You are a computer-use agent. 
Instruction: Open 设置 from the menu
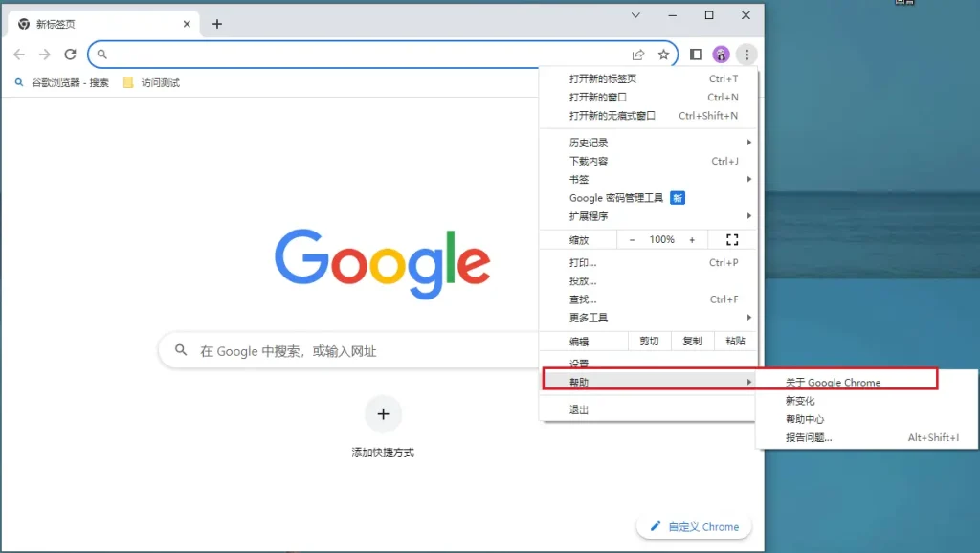[649, 363]
